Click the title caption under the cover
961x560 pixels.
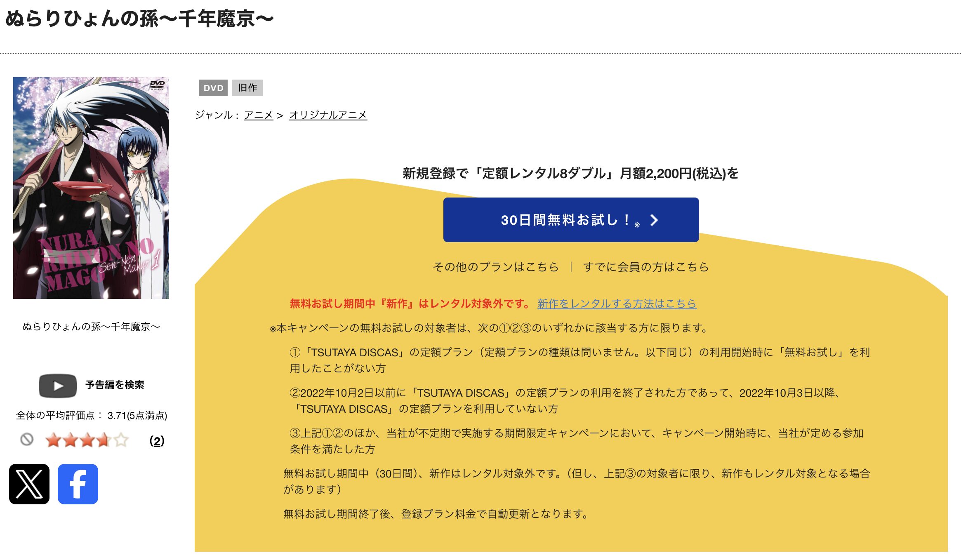(91, 327)
